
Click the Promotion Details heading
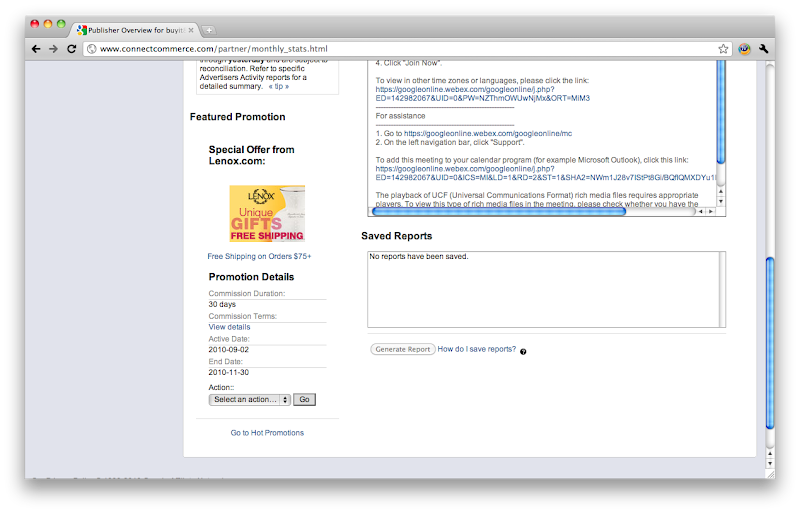[251, 277]
